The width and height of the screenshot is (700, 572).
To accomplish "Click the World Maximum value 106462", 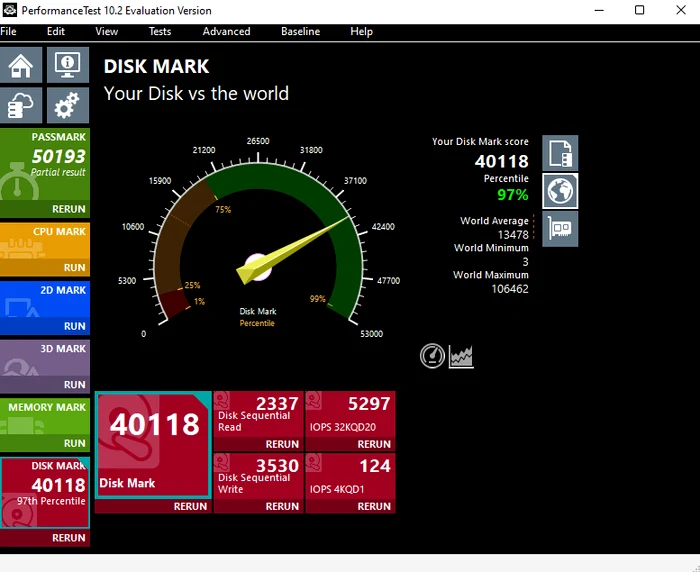I will click(510, 289).
